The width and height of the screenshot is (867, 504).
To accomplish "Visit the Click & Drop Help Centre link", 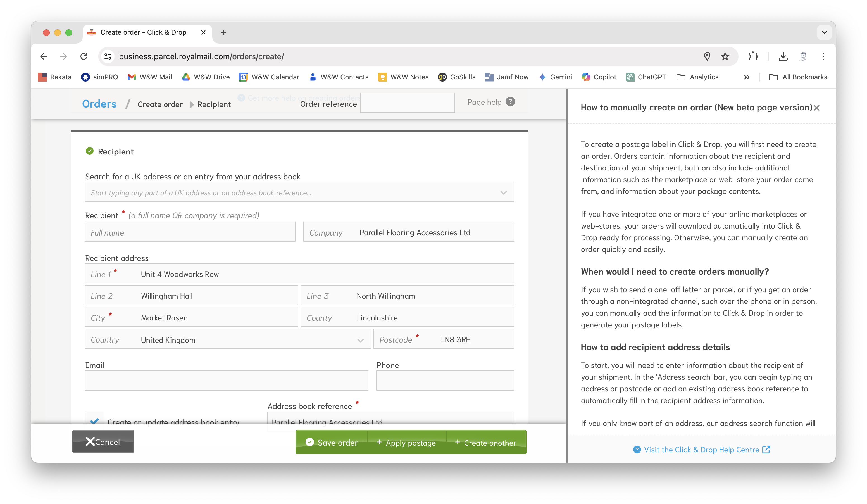I will point(701,450).
